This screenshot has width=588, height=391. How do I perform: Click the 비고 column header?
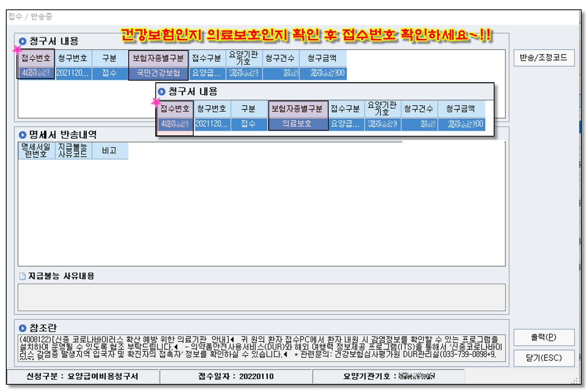110,151
